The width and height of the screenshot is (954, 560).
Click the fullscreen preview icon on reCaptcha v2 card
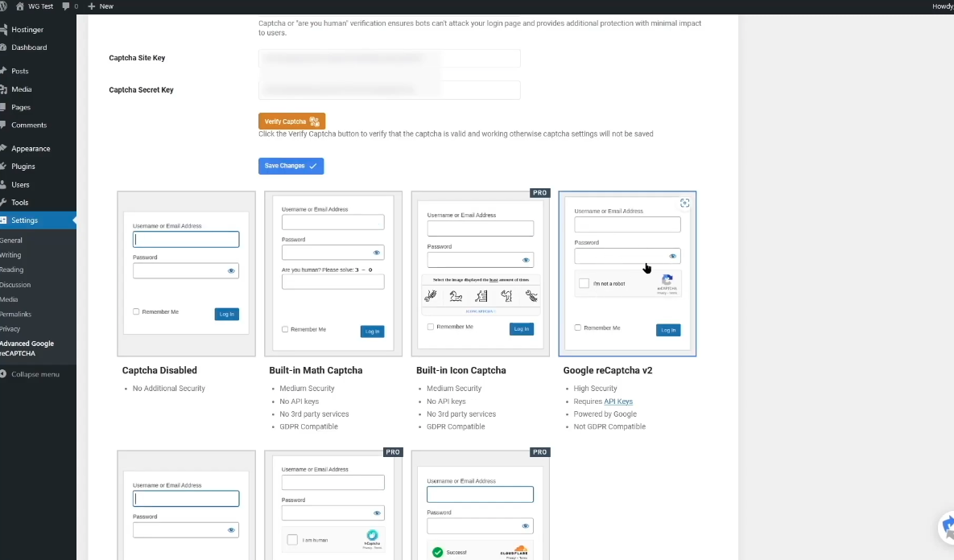click(x=684, y=204)
